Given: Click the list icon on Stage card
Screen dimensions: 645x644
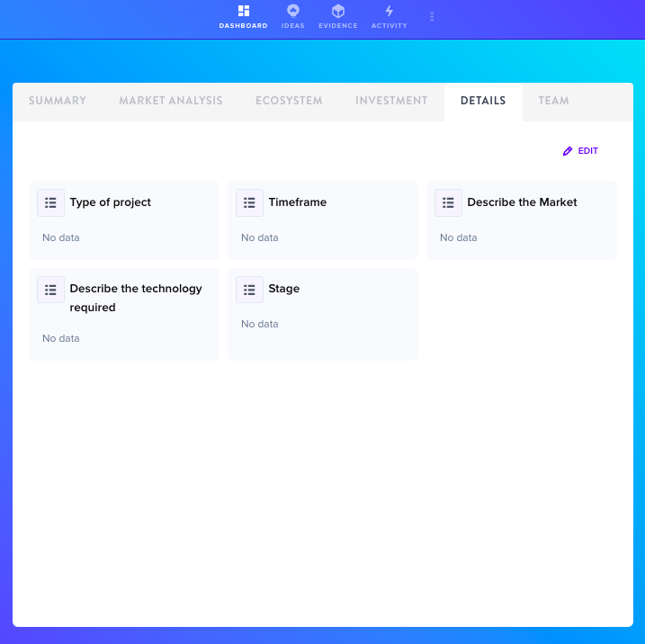Looking at the screenshot, I should 249,290.
